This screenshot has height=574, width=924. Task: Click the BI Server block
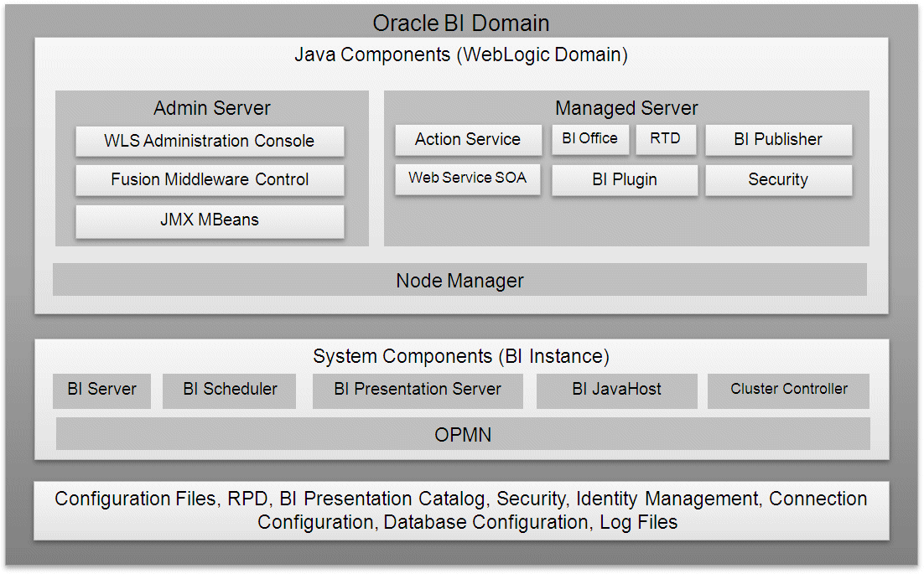tap(101, 390)
